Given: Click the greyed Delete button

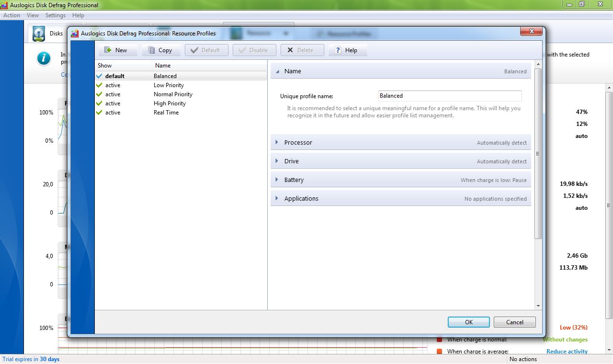Looking at the screenshot, I should (x=302, y=50).
